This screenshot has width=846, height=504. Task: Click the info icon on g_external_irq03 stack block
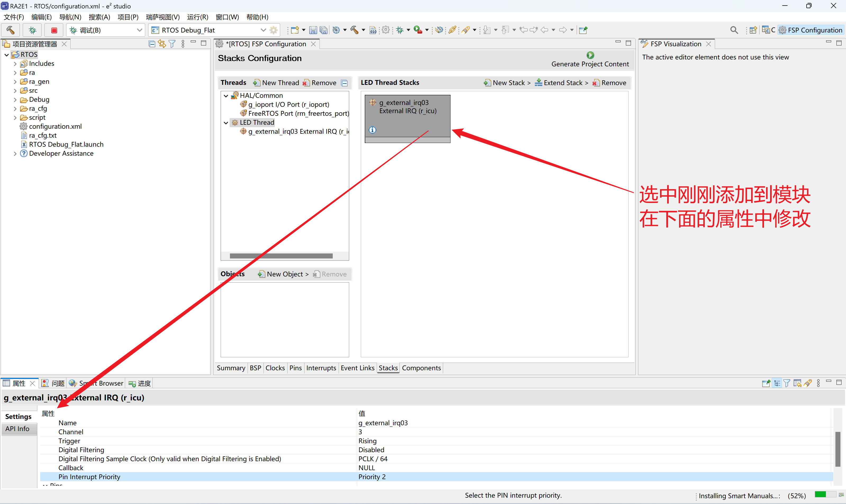pyautogui.click(x=372, y=130)
